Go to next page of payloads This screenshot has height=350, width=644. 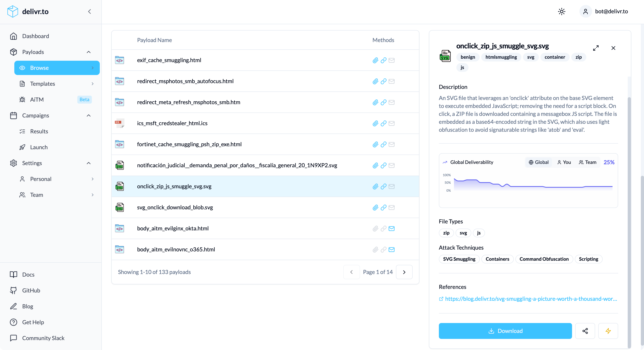tap(404, 272)
